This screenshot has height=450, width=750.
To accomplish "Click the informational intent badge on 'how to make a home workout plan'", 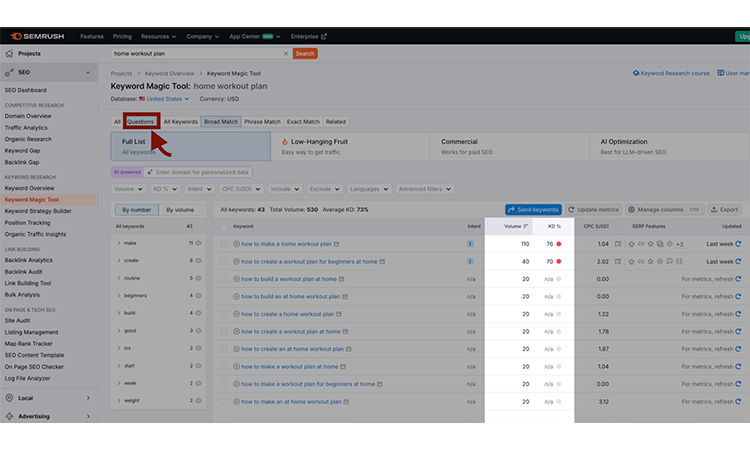I will 470,244.
